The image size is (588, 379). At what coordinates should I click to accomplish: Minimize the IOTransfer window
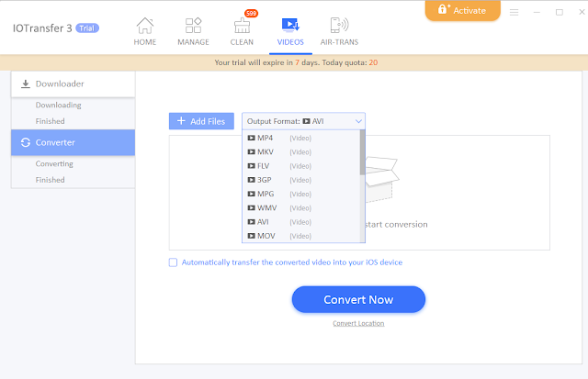[537, 12]
